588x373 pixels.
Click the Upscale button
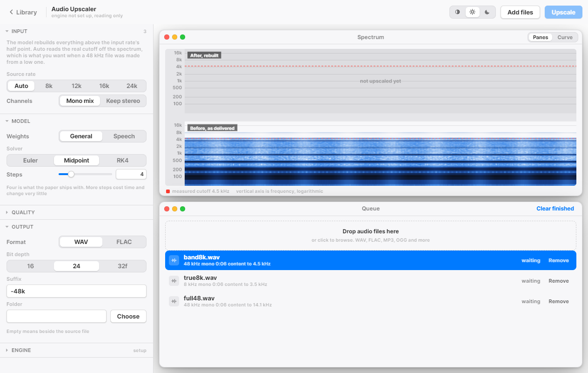[x=563, y=12]
